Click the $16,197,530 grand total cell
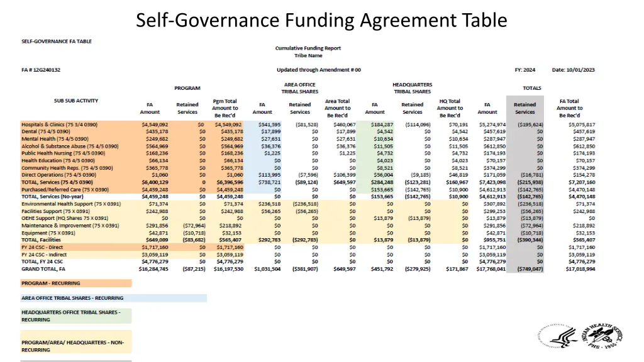This screenshot has height=362, width=644. click(x=228, y=269)
